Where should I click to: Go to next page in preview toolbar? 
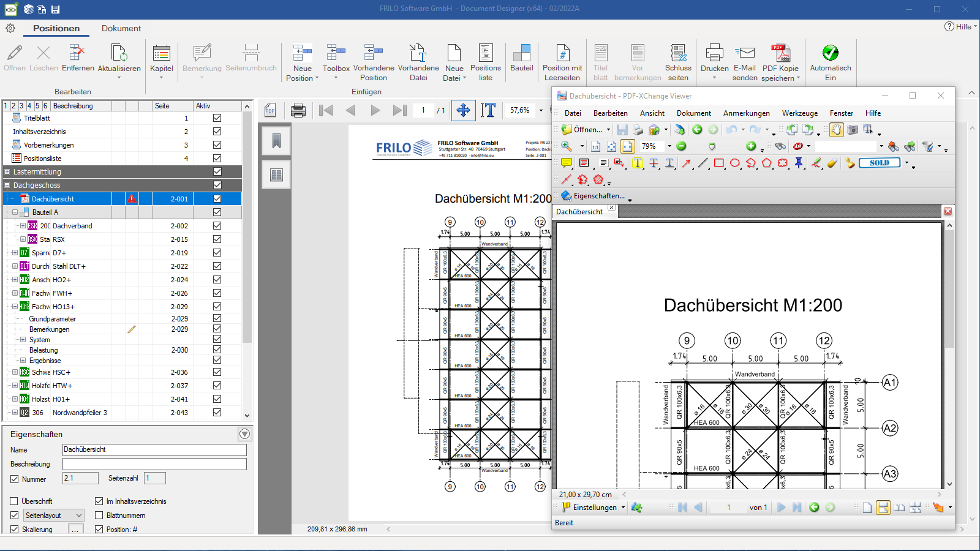[375, 110]
